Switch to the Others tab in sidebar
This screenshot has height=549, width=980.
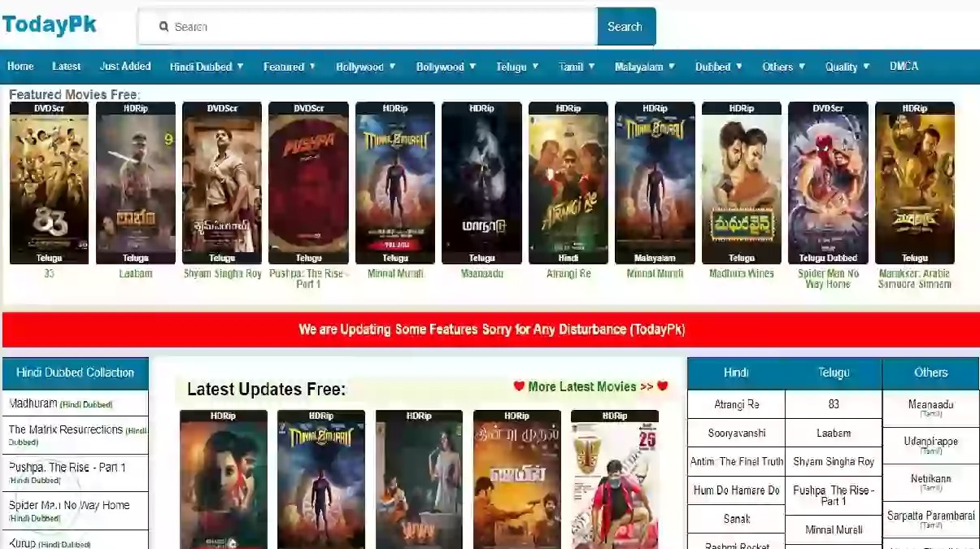(930, 373)
